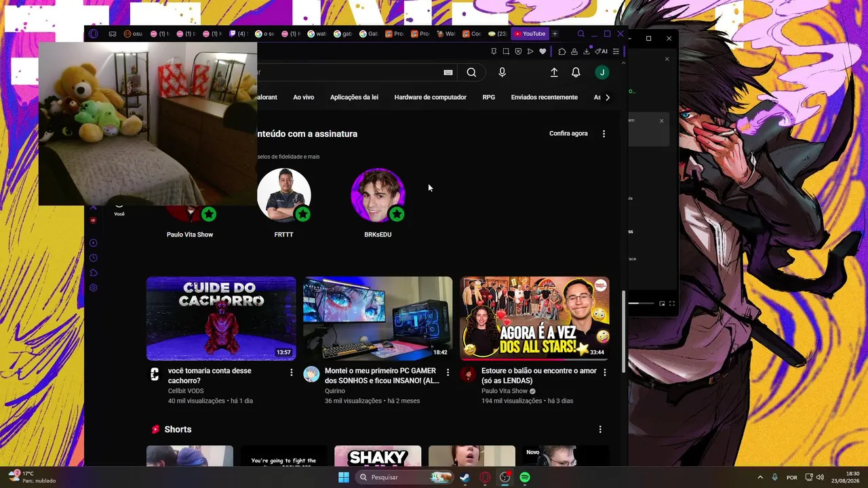Open the GX Corner gamepad icon
Viewport: 868px width, 488px height.
[x=113, y=34]
